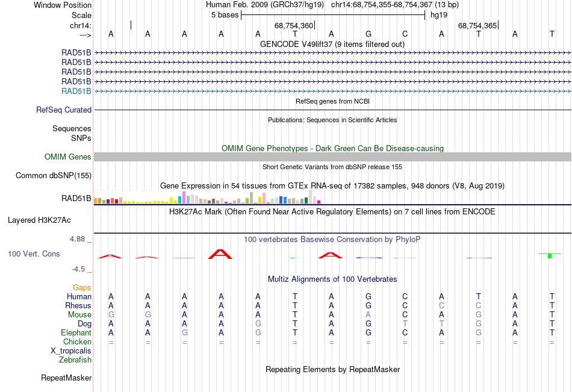Click the 'RefSeq Curated' track label

point(64,110)
